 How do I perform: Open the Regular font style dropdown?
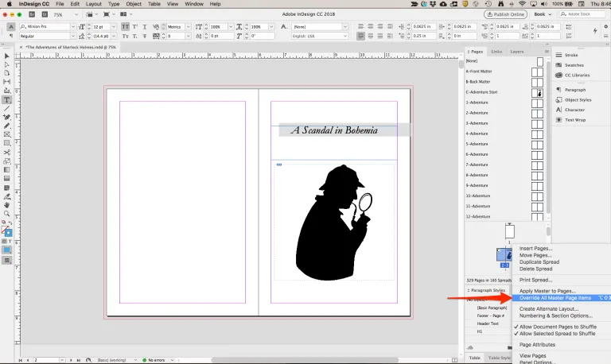(73, 36)
